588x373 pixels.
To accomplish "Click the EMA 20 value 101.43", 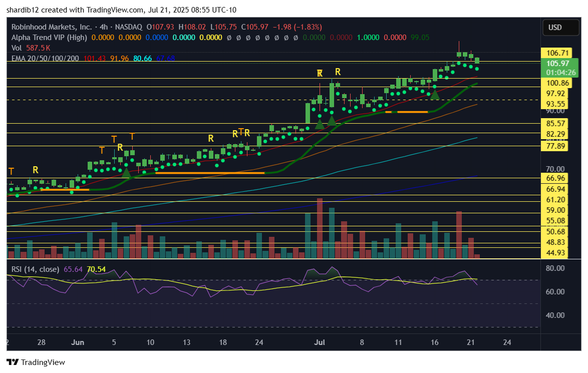I will [95, 59].
